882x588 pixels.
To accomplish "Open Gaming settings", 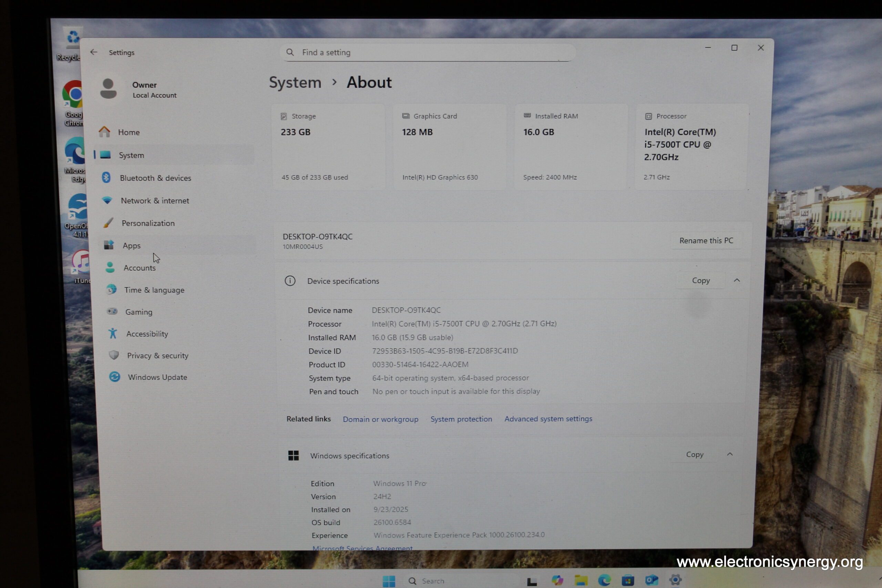I will click(x=139, y=312).
